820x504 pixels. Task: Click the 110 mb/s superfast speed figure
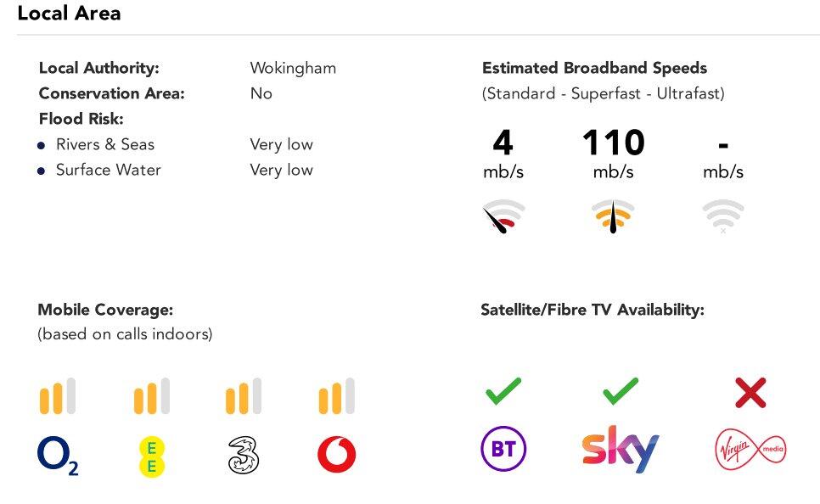pyautogui.click(x=613, y=143)
